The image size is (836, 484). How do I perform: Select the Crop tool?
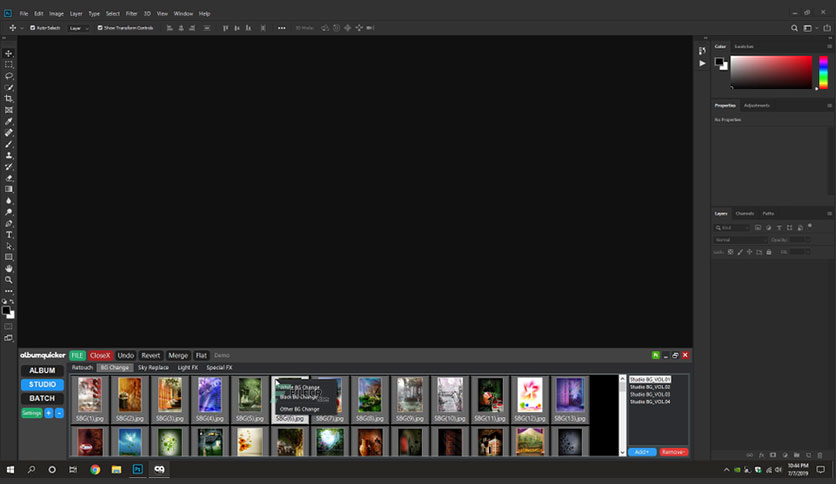pyautogui.click(x=9, y=99)
